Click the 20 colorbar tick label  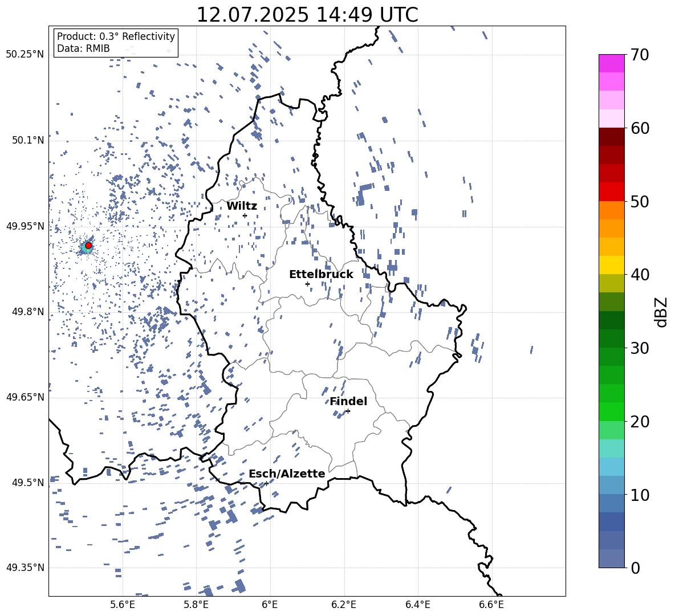(640, 421)
